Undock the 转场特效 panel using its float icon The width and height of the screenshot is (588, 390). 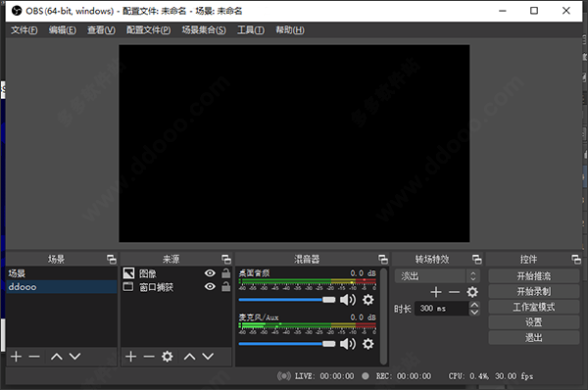click(x=476, y=259)
